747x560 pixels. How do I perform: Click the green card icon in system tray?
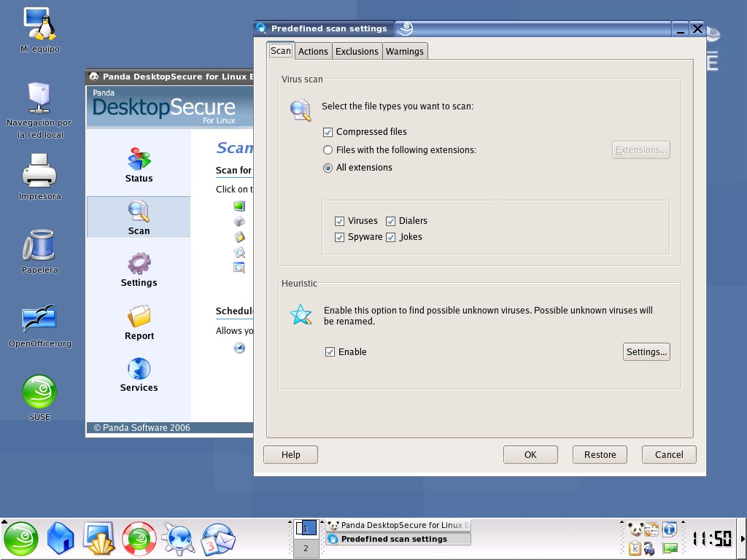click(670, 548)
